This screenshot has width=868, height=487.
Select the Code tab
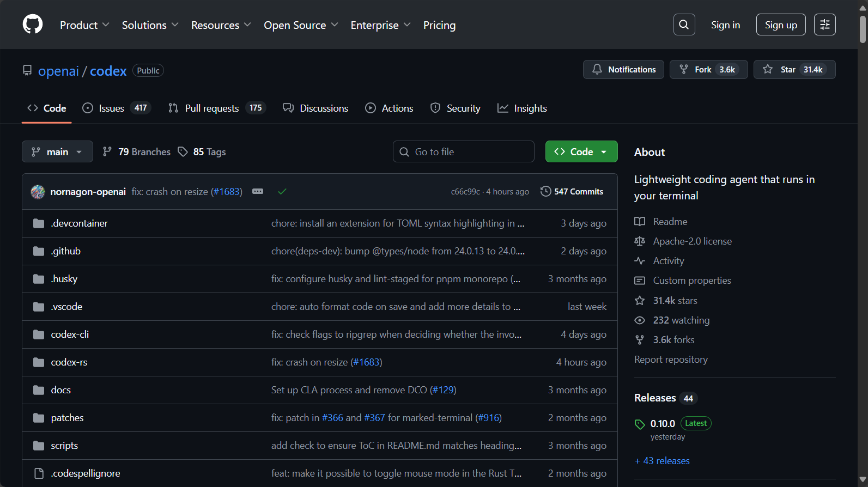point(47,108)
